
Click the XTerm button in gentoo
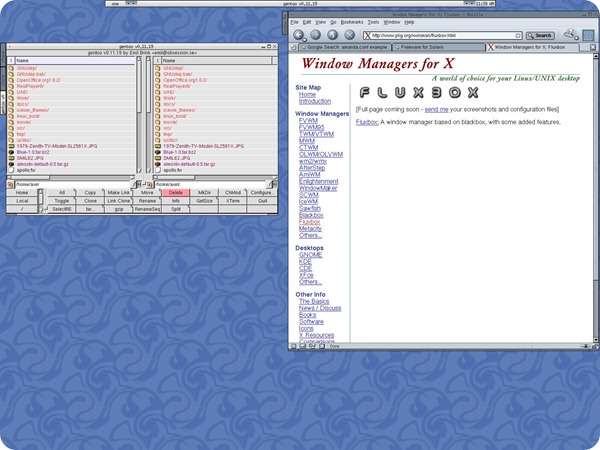tap(233, 201)
